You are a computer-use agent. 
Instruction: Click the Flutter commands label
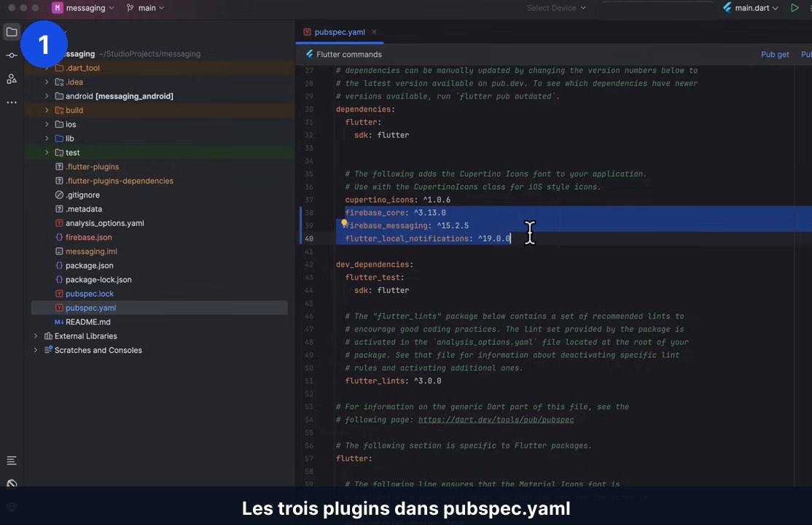point(348,55)
